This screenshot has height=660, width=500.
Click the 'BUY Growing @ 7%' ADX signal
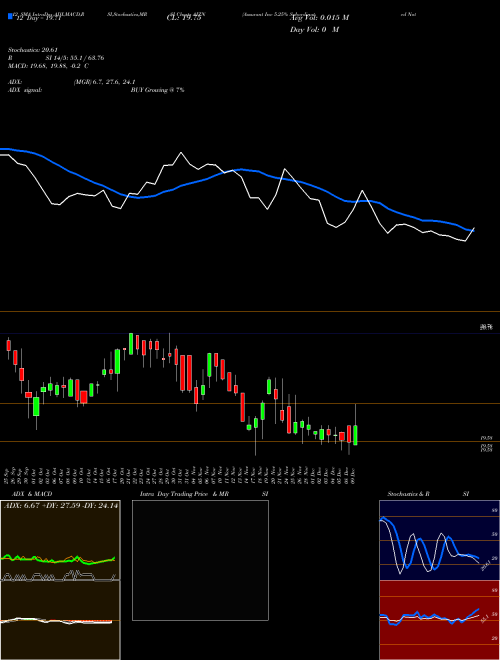pyautogui.click(x=157, y=90)
